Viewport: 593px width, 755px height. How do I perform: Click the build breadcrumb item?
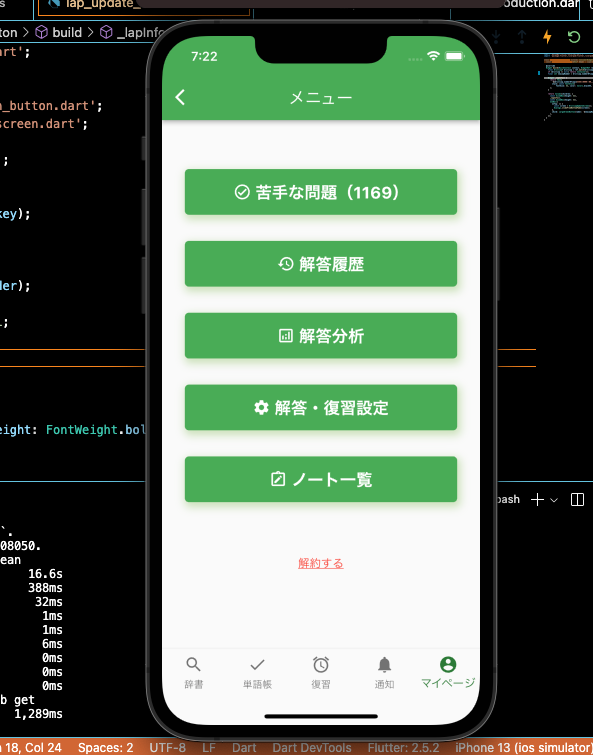pyautogui.click(x=59, y=32)
